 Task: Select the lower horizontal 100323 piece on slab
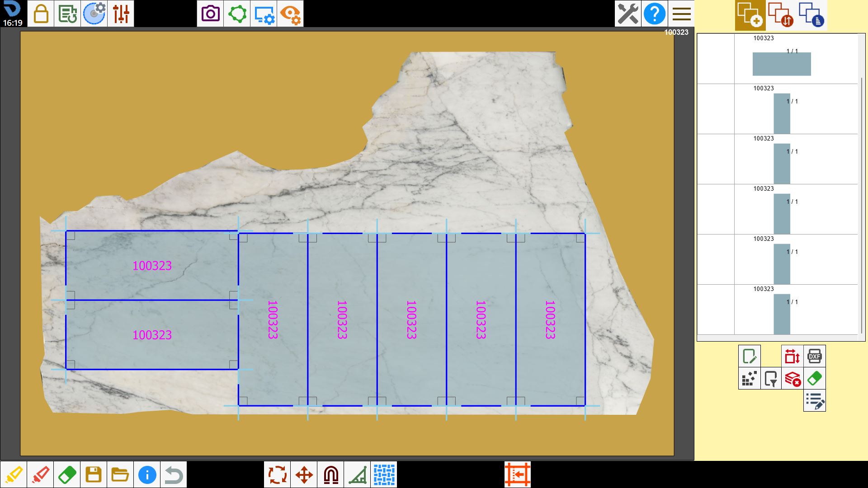(x=152, y=335)
